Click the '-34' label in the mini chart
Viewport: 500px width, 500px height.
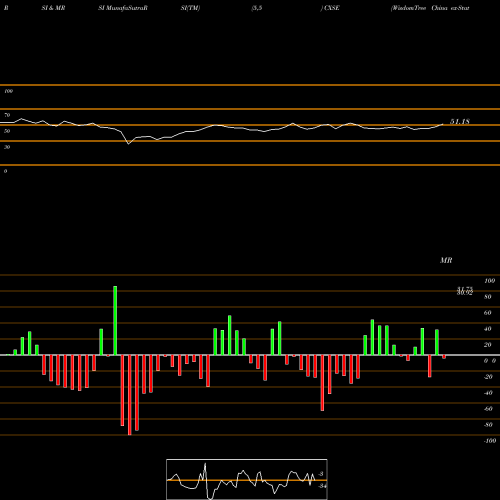[322, 486]
